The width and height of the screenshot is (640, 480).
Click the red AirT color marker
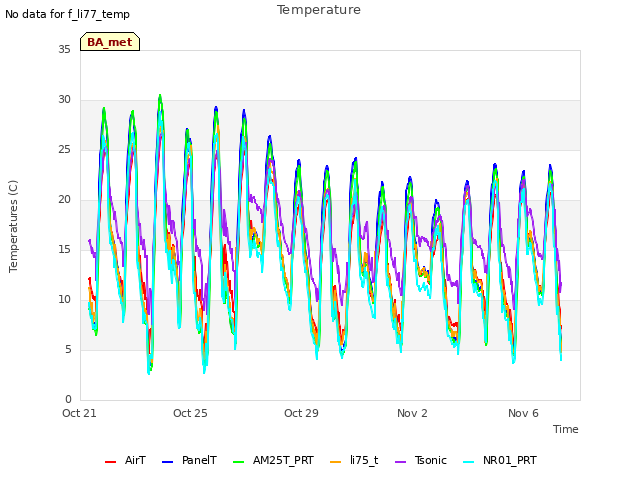tap(110, 462)
